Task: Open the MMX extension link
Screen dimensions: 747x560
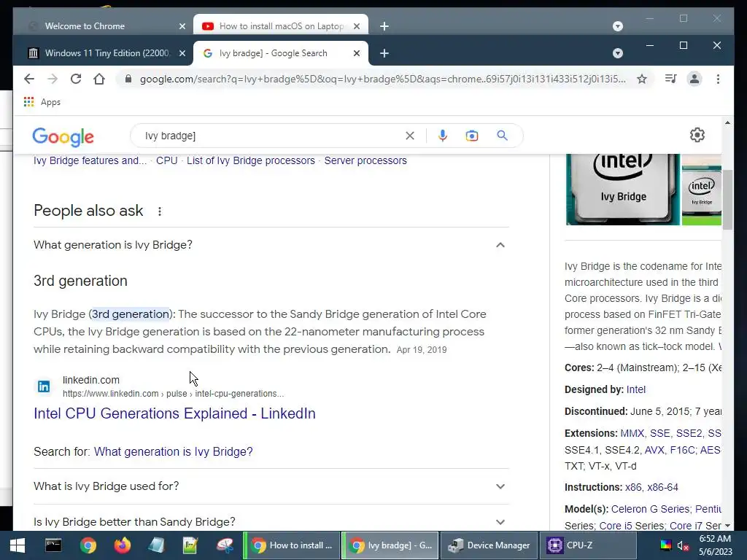Action: pyautogui.click(x=632, y=433)
